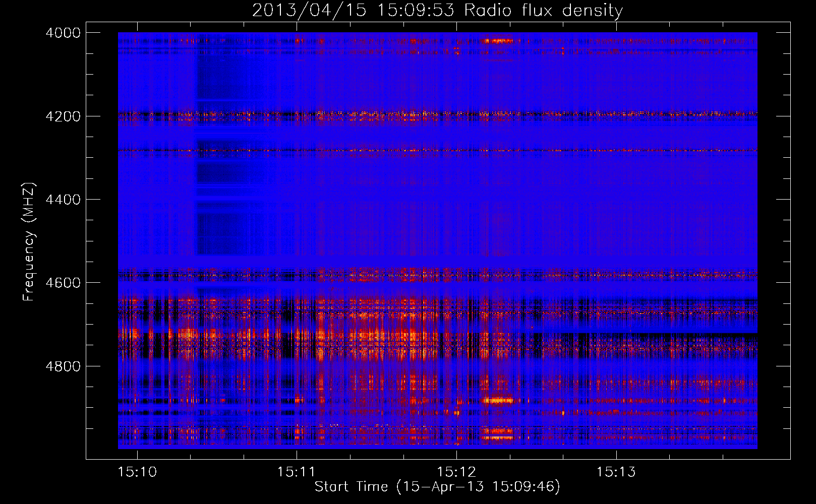Click the "Frequency (MHZ)" axis label

pyautogui.click(x=29, y=242)
